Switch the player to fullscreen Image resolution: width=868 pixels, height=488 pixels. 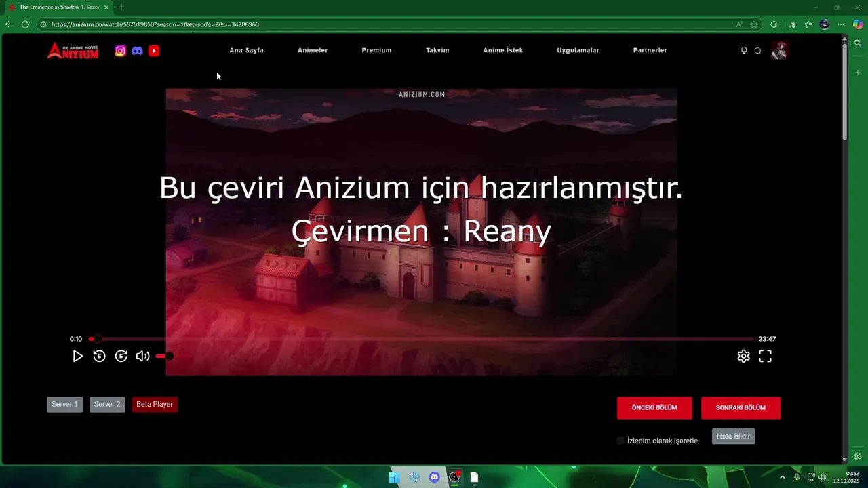[766, 357]
